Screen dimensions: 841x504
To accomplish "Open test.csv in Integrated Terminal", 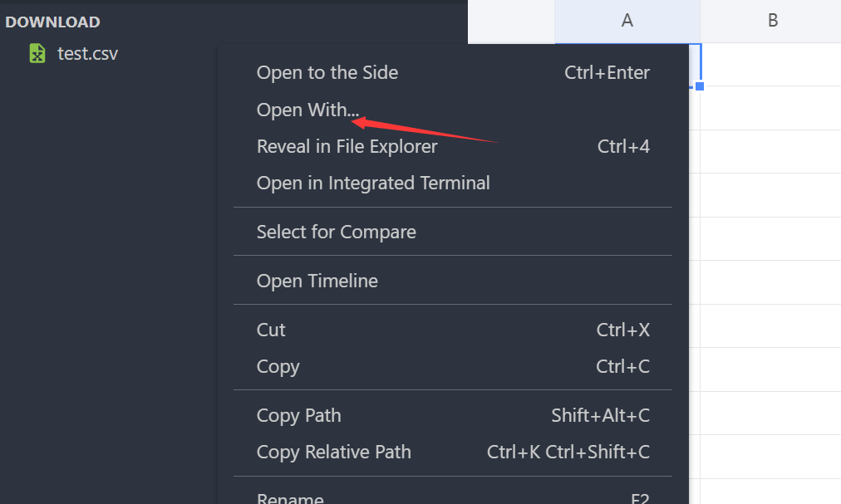I will tap(373, 183).
